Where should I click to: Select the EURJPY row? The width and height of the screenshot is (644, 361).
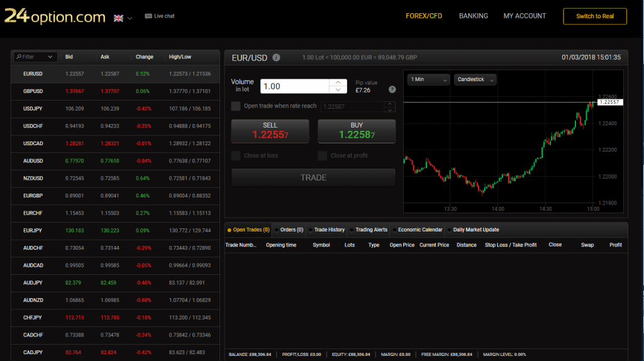(116, 230)
